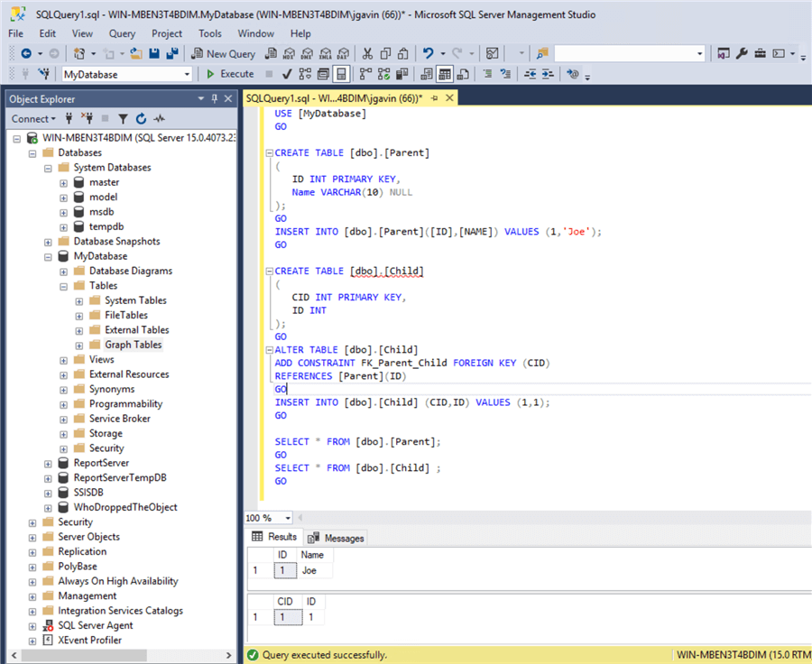Viewport: 812px width, 664px height.
Task: Click the Activity Monitor icon
Action: 492,53
